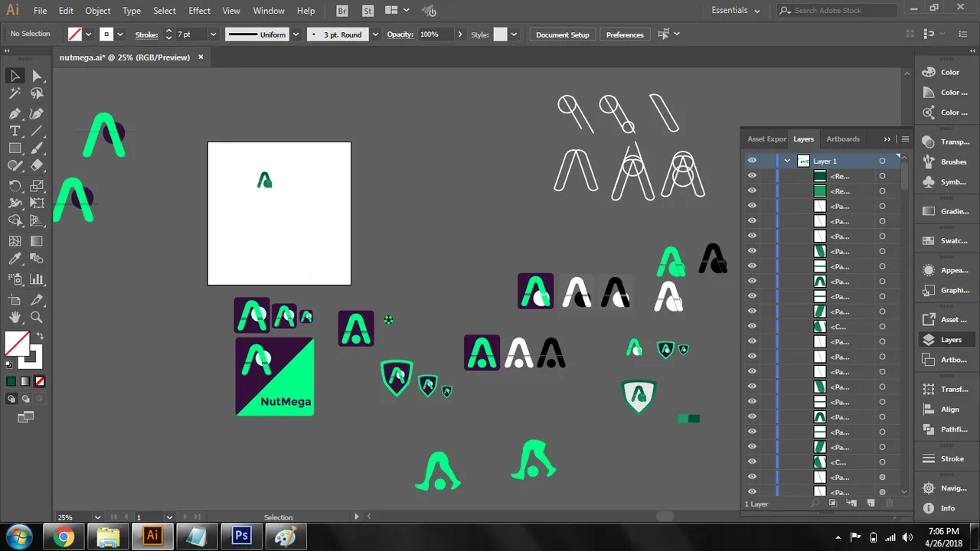Collapse Layer 1 disclosure arrow

pyautogui.click(x=787, y=161)
